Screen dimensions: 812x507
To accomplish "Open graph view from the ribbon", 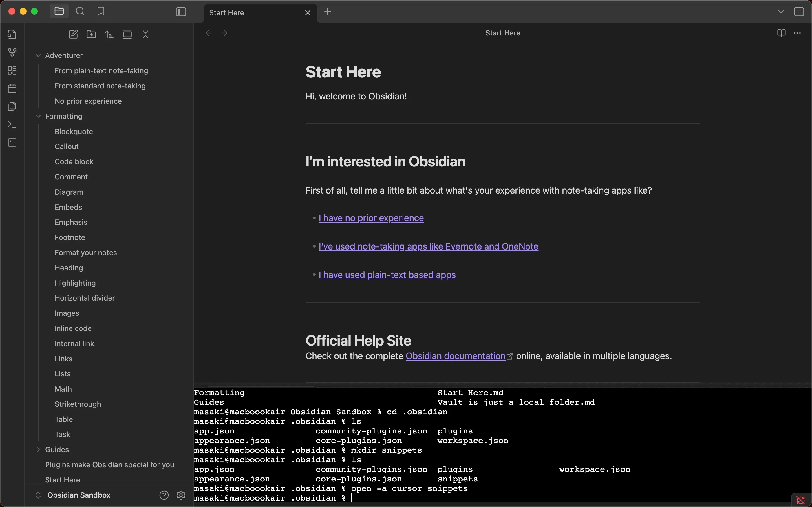I will (x=12, y=52).
